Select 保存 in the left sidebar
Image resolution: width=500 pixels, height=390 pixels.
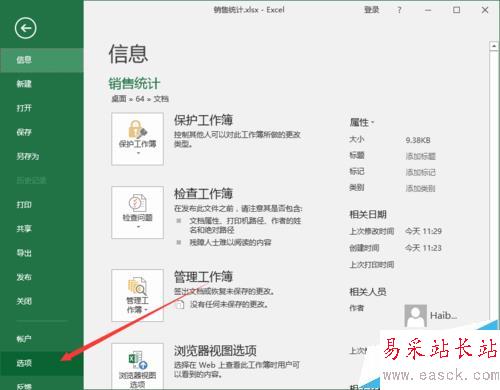pyautogui.click(x=42, y=132)
